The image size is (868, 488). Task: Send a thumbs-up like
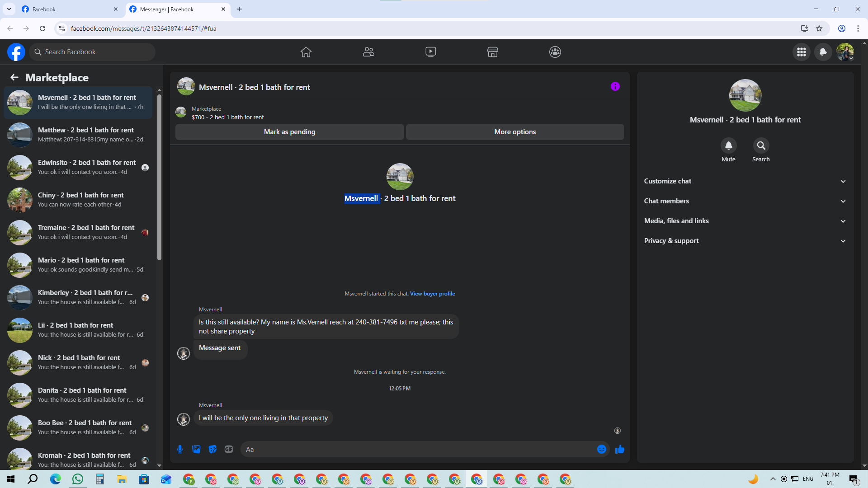point(620,449)
